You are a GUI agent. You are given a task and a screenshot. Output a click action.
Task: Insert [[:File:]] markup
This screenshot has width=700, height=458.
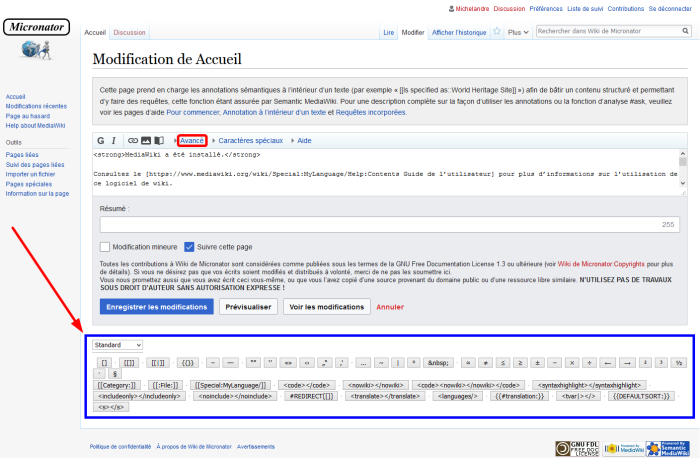point(165,385)
